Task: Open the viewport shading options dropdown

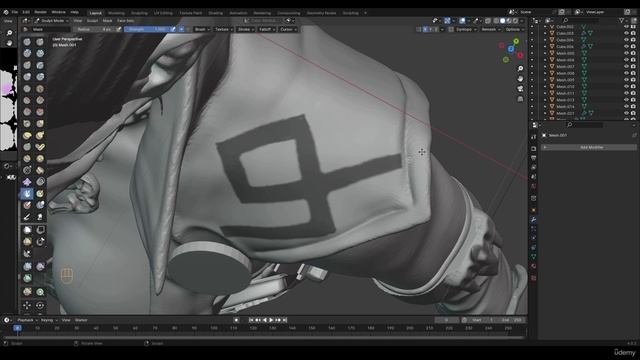Action: click(522, 20)
